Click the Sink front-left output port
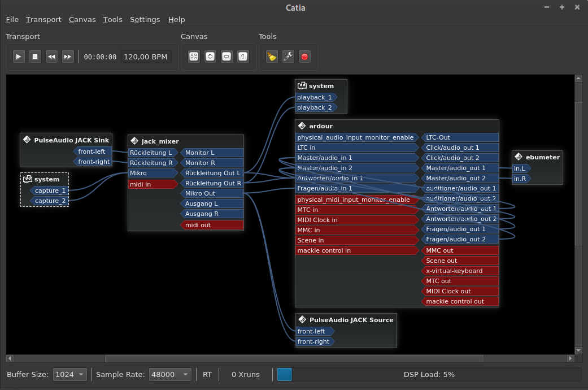 (92, 151)
